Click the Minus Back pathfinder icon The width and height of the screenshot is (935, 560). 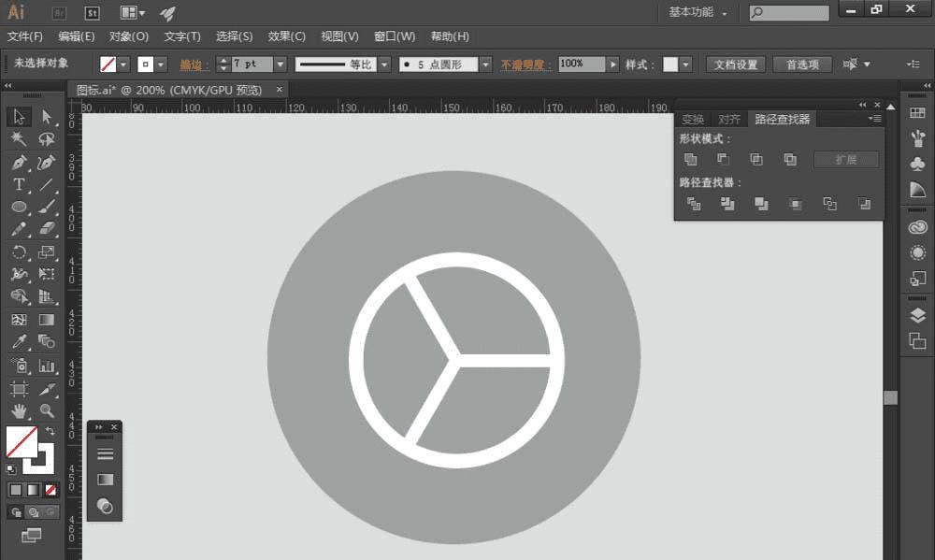[x=864, y=204]
